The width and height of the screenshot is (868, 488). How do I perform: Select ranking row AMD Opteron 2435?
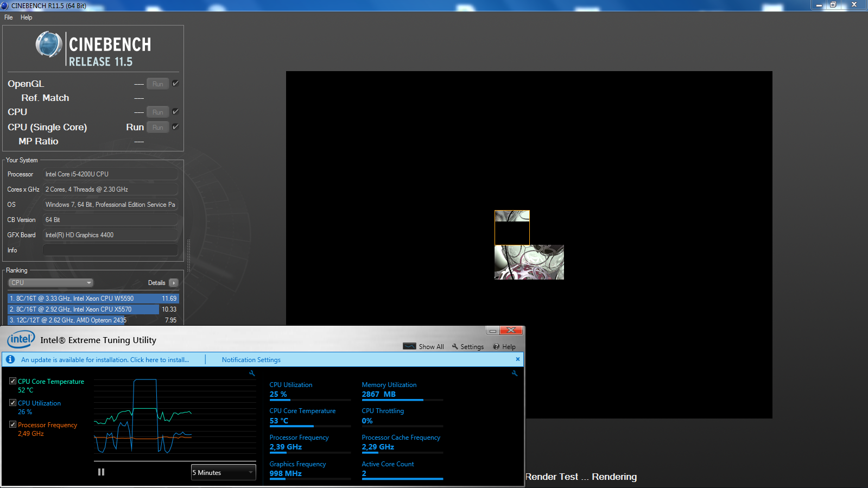click(x=93, y=320)
